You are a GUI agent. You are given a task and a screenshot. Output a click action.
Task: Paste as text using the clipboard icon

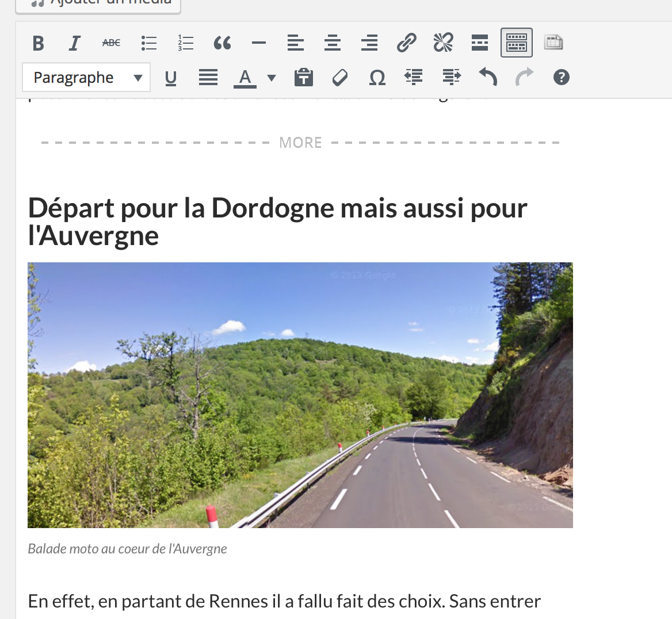click(x=303, y=77)
